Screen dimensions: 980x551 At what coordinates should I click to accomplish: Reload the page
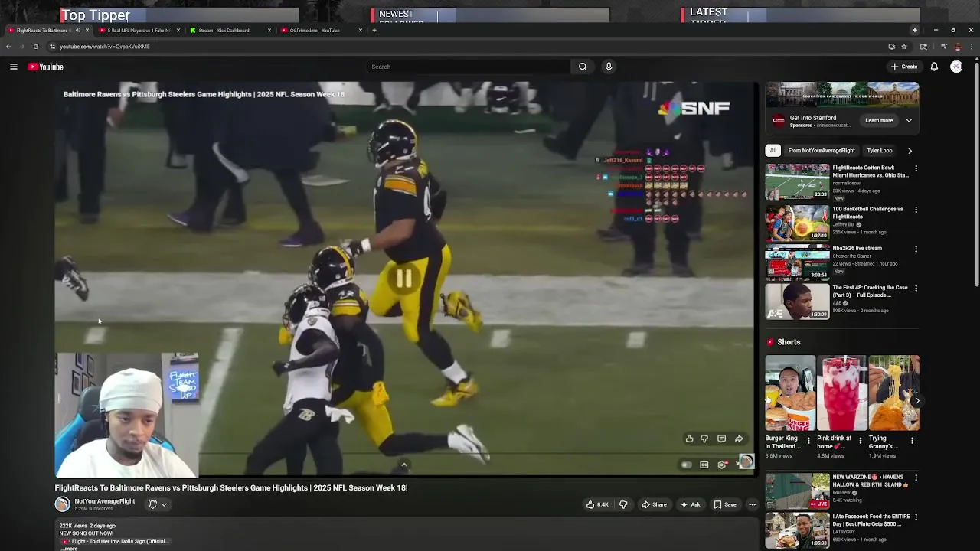(35, 47)
